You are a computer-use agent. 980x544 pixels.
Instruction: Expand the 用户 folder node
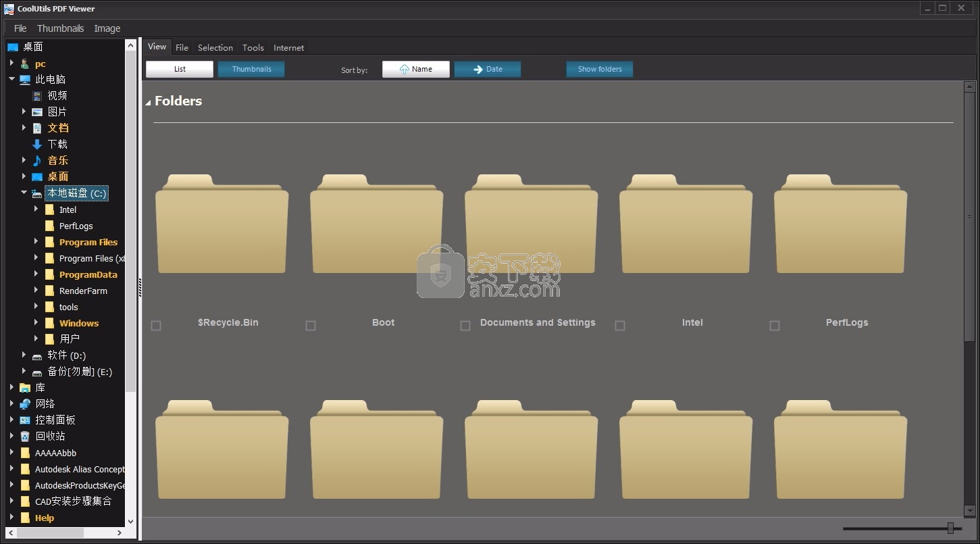pos(36,339)
